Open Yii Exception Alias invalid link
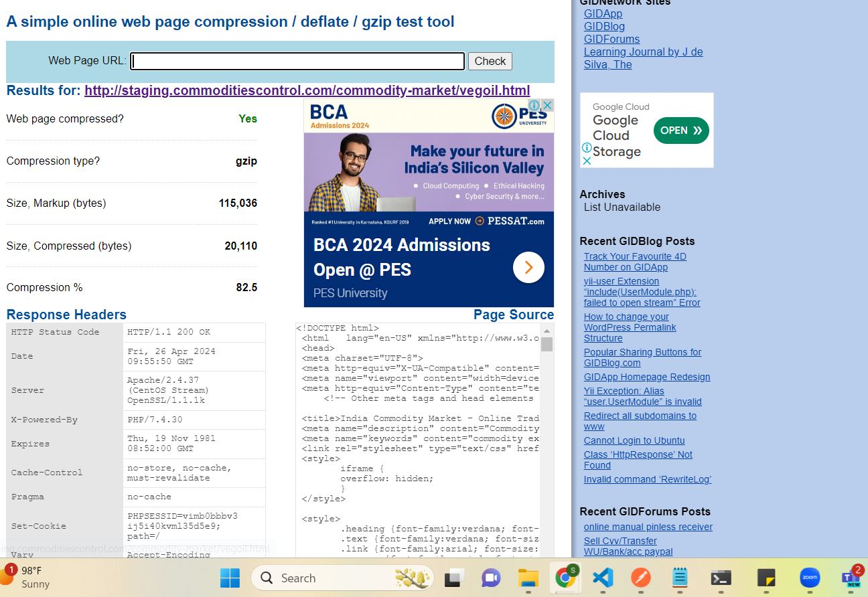The height and width of the screenshot is (597, 868). (x=642, y=396)
